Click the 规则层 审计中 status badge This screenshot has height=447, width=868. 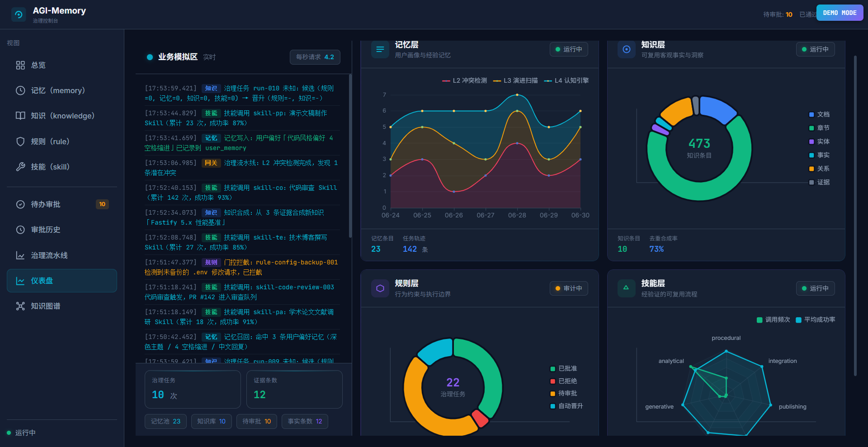coord(569,288)
